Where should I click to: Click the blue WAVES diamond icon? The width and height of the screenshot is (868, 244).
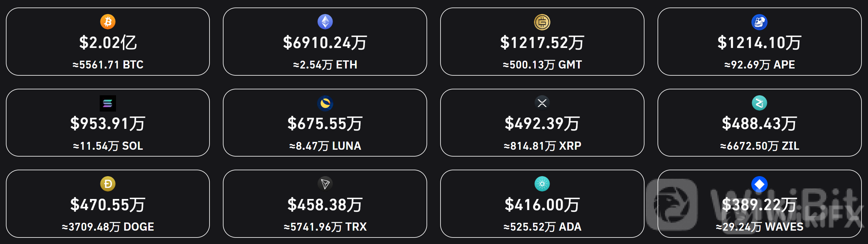point(759,184)
